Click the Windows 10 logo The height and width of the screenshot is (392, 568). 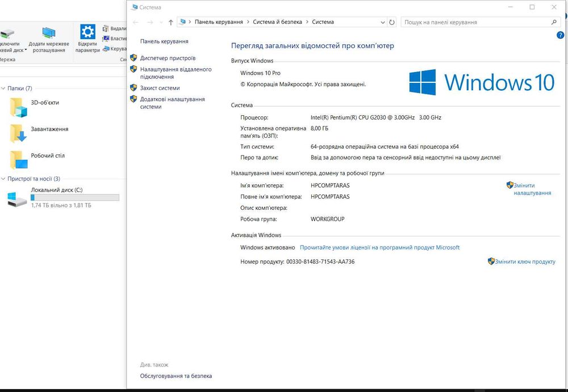tap(482, 82)
